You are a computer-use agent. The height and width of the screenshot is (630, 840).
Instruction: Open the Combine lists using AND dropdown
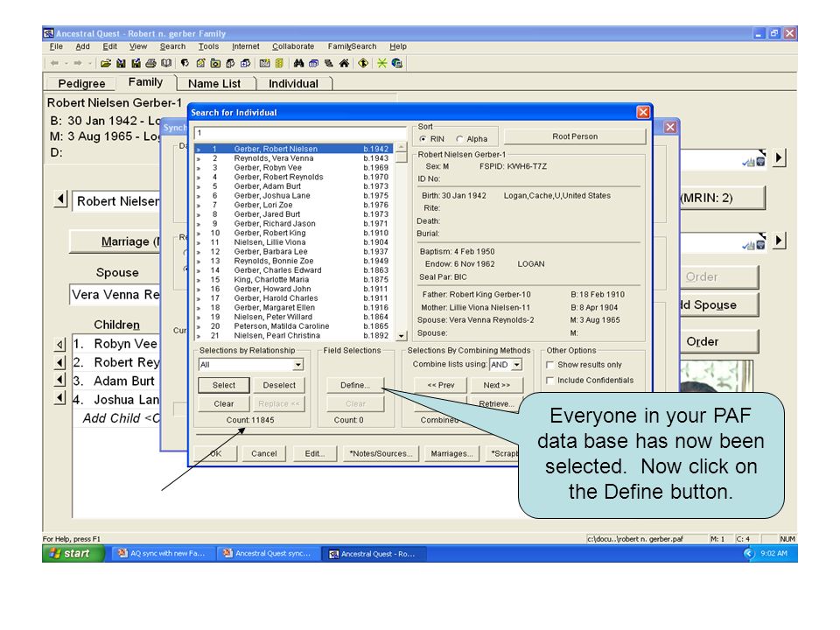(x=516, y=365)
